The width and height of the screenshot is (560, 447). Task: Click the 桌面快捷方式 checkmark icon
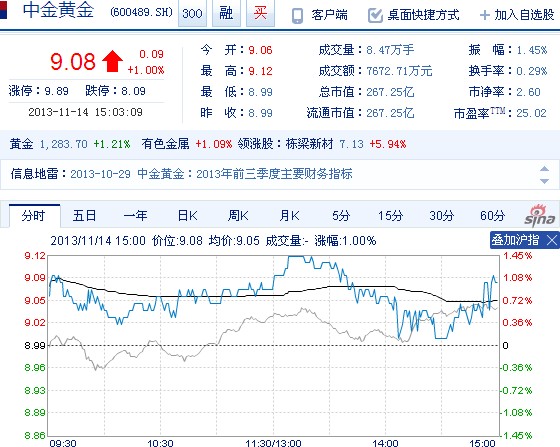(375, 15)
